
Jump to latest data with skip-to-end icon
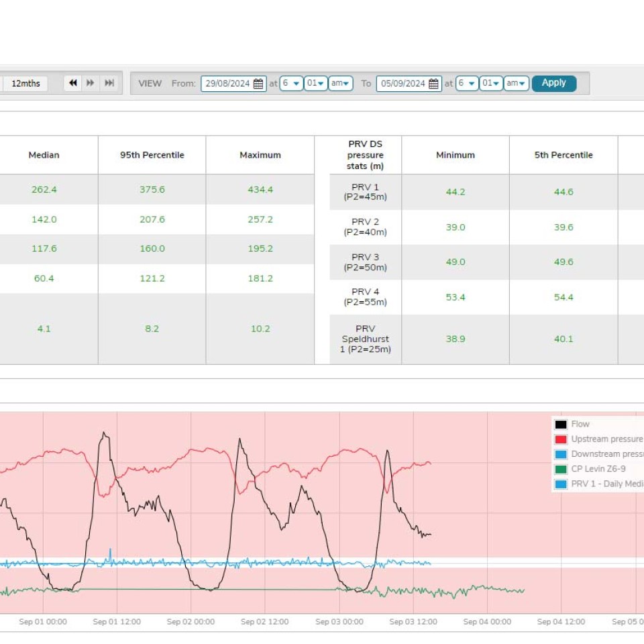tap(109, 83)
